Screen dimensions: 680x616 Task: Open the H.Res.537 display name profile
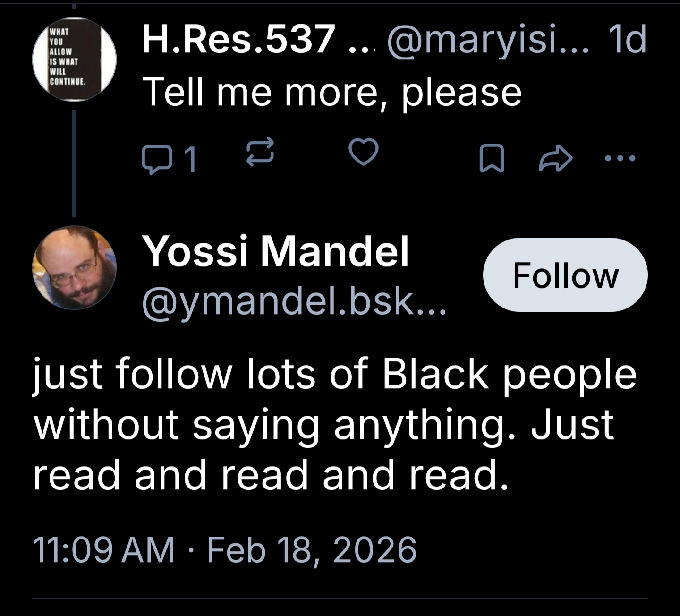click(x=238, y=39)
